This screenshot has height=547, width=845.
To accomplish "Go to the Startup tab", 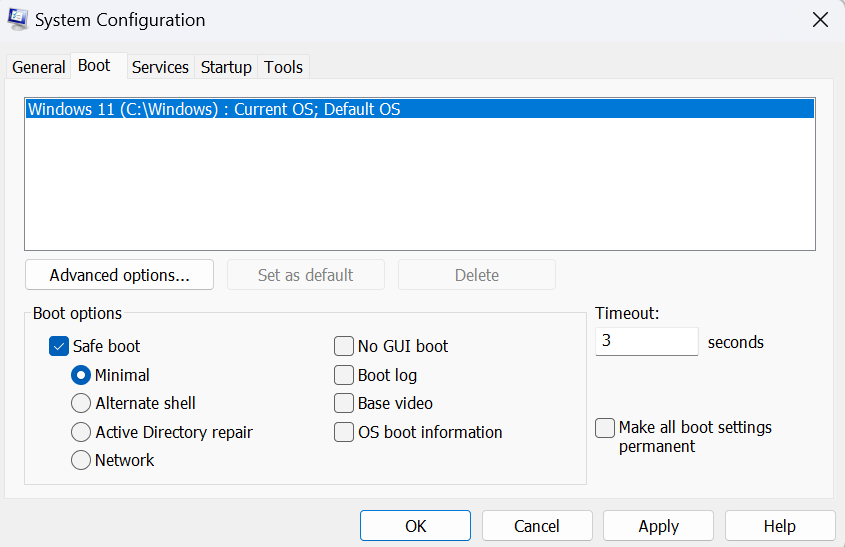I will [x=226, y=67].
